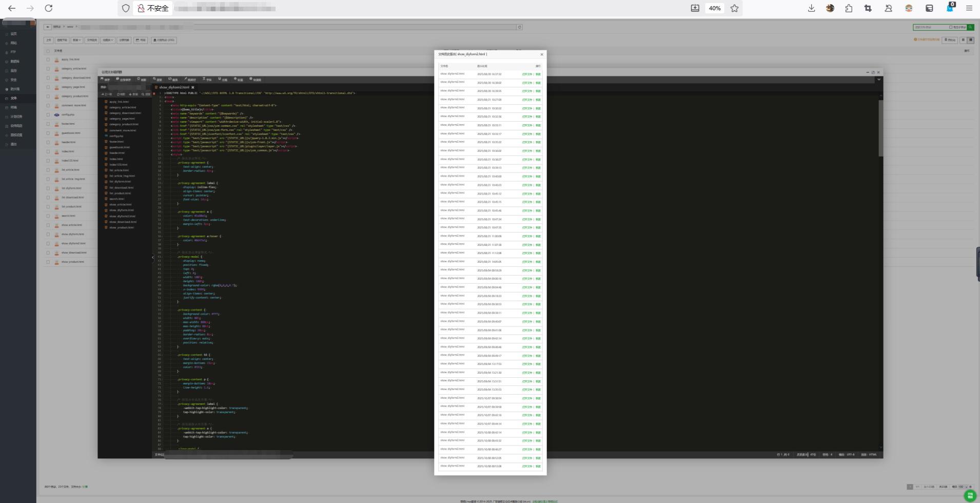Expand the New dropdown in file toolbar
This screenshot has height=503, width=980.
(76, 40)
